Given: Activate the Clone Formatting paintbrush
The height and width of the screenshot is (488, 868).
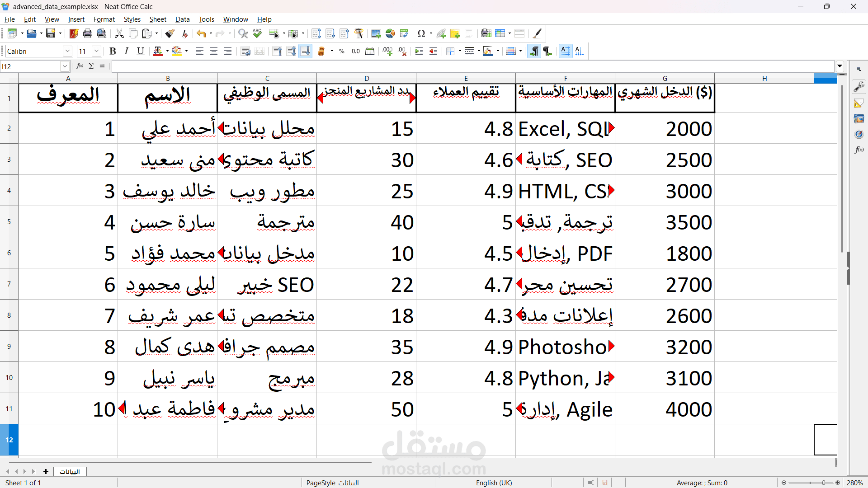Looking at the screenshot, I should (x=170, y=33).
